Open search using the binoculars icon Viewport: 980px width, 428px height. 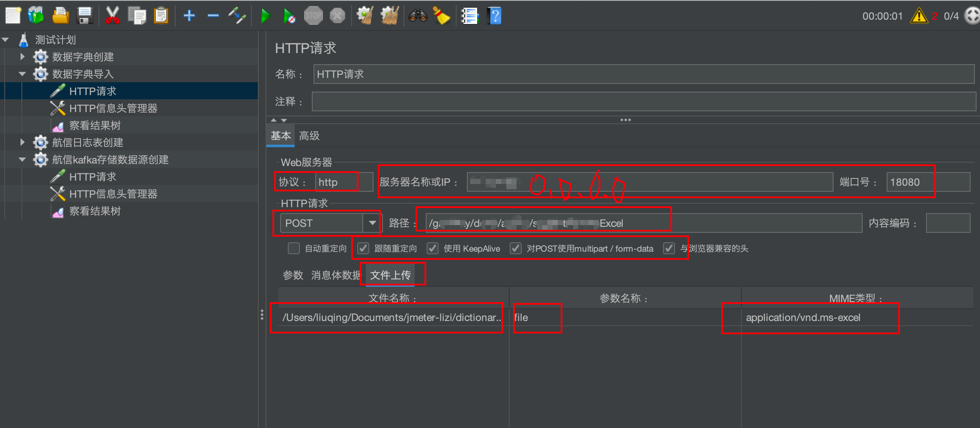pyautogui.click(x=417, y=15)
